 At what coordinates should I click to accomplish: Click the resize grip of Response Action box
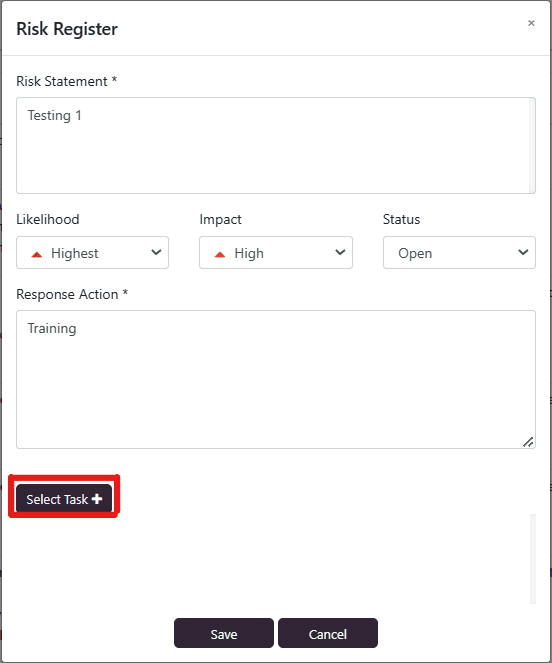pyautogui.click(x=528, y=442)
